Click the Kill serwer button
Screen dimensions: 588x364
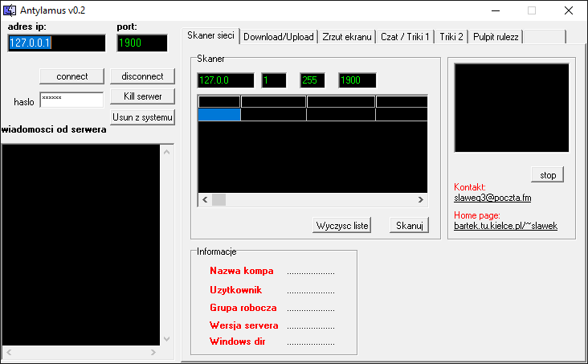[143, 96]
